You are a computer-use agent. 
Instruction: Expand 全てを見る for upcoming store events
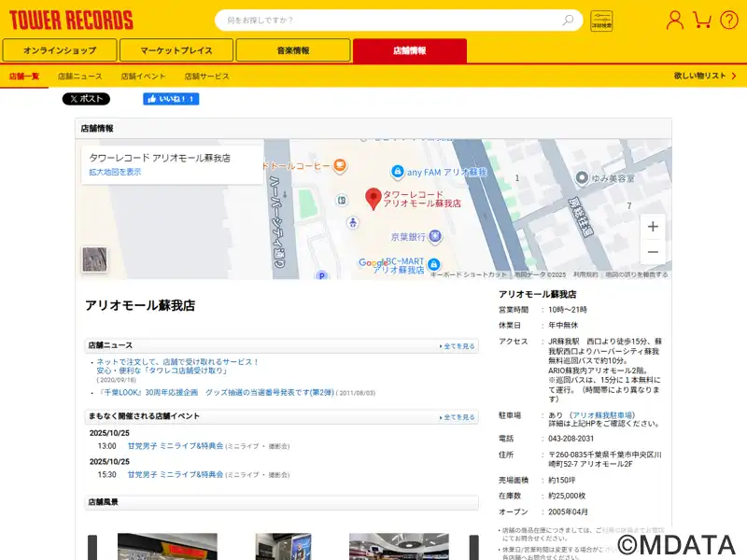[458, 417]
